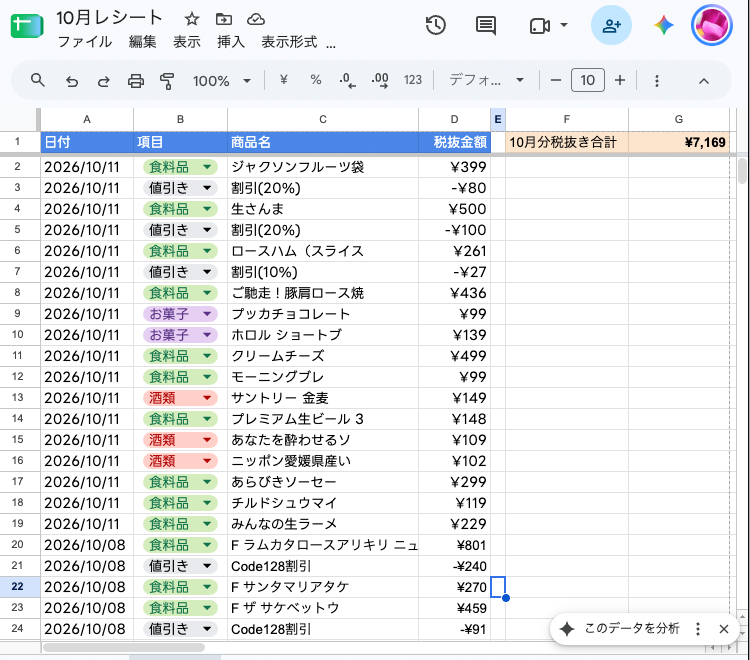The image size is (750, 660).
Task: Apply yen currency format
Action: (x=284, y=80)
